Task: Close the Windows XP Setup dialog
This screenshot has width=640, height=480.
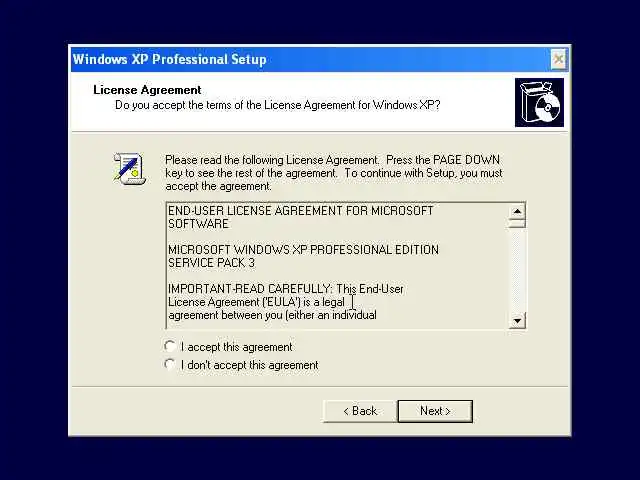Action: click(558, 60)
